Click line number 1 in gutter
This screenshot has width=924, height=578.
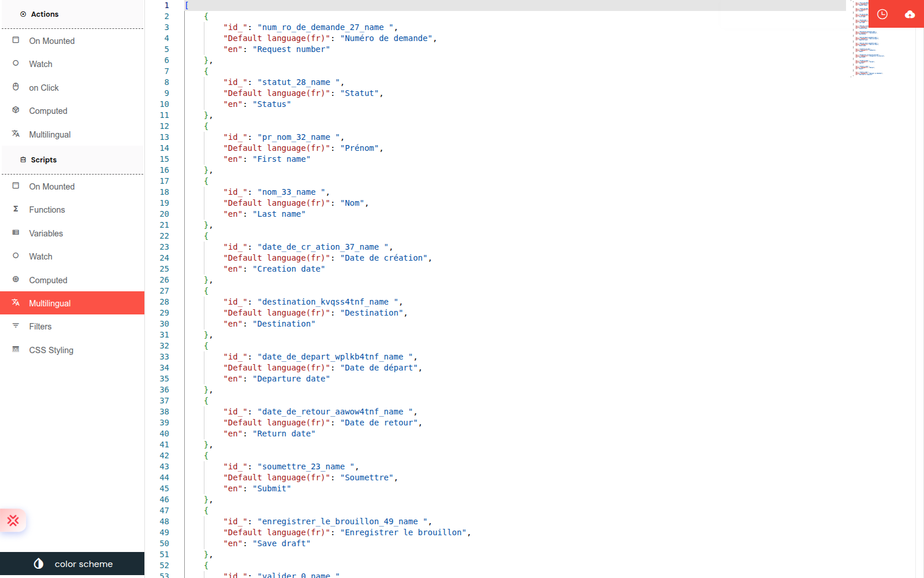166,6
